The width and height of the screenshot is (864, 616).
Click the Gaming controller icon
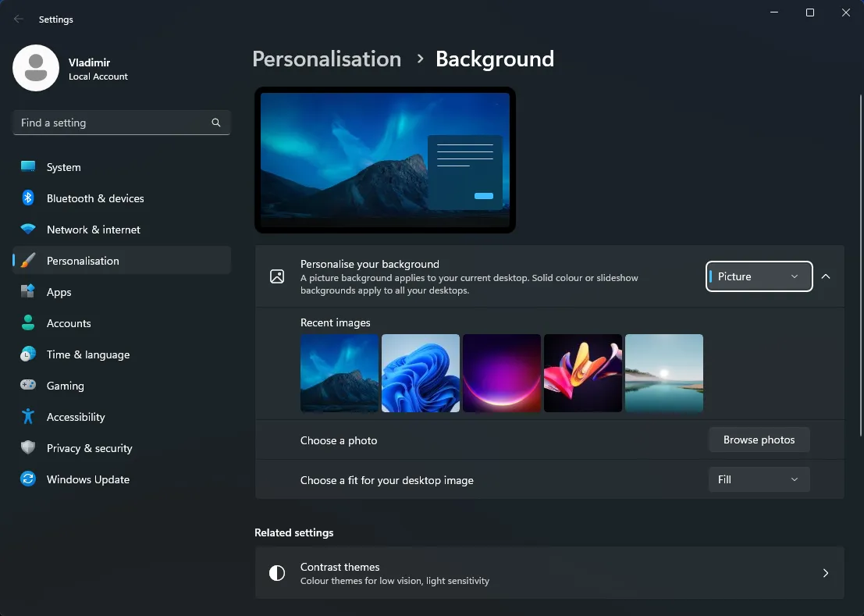coord(28,385)
